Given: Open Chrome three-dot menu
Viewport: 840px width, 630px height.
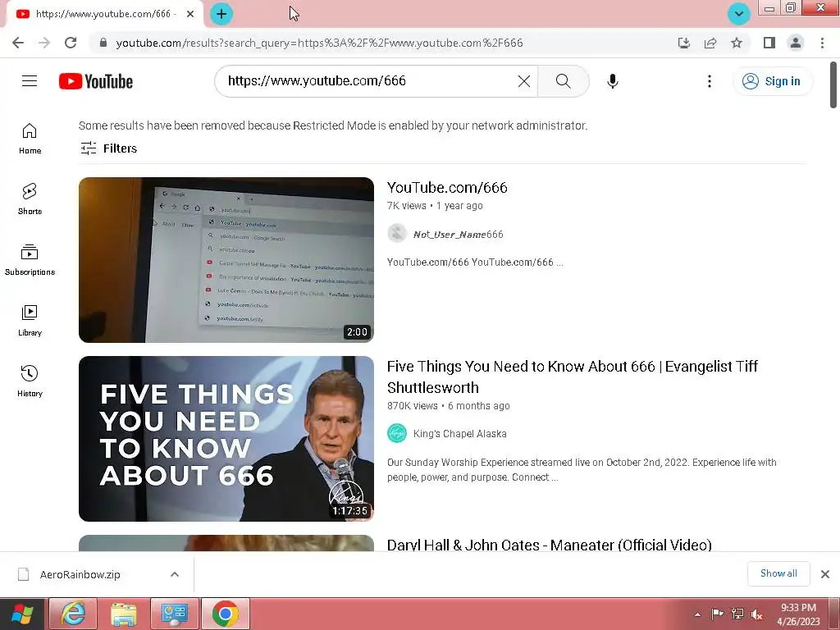Looking at the screenshot, I should [822, 43].
